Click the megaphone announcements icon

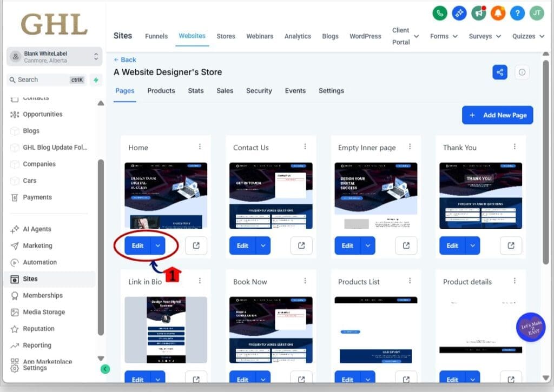click(x=479, y=14)
